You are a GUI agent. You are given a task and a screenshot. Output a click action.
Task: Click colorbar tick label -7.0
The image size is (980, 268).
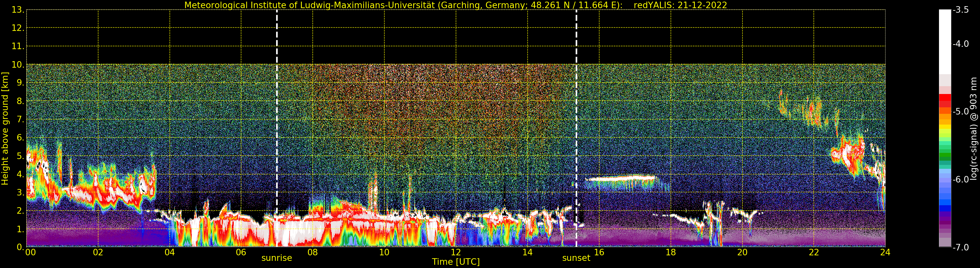click(961, 248)
